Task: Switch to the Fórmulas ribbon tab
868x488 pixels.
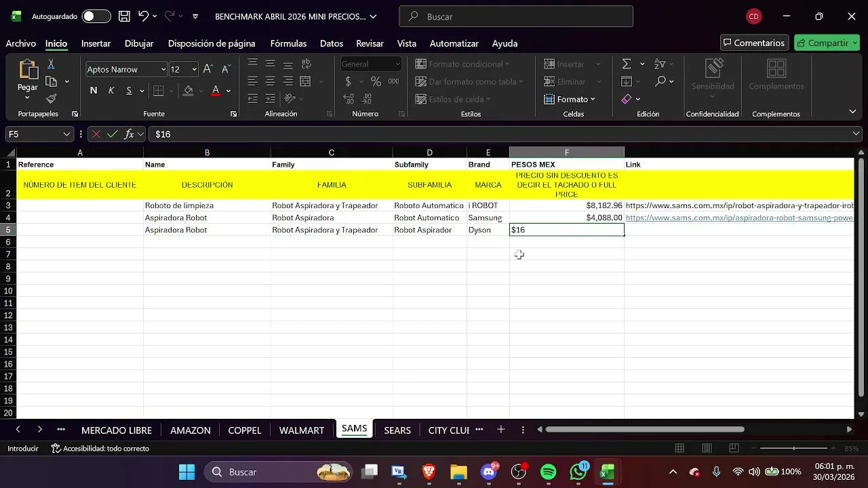Action: point(288,43)
